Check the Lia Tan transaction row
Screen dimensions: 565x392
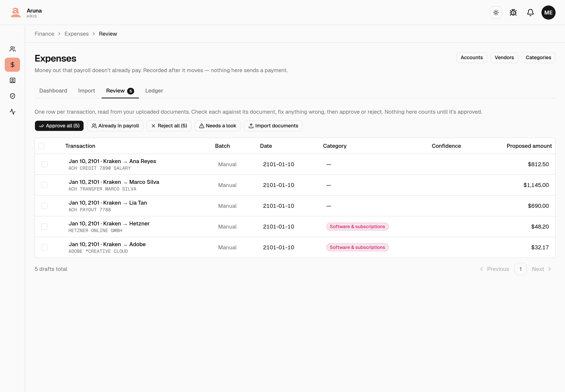44,206
